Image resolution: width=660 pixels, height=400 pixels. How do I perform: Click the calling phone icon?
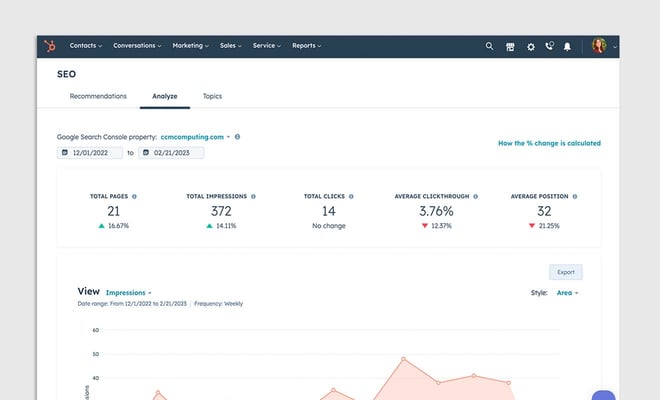pyautogui.click(x=549, y=45)
